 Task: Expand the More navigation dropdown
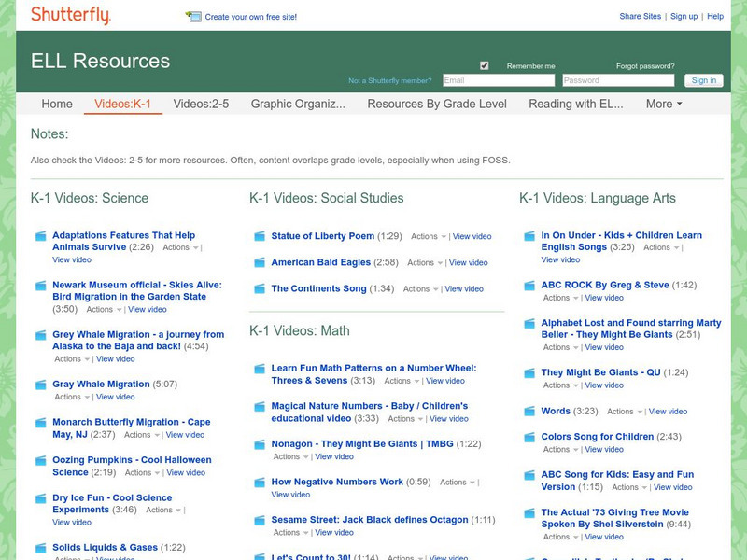click(663, 105)
